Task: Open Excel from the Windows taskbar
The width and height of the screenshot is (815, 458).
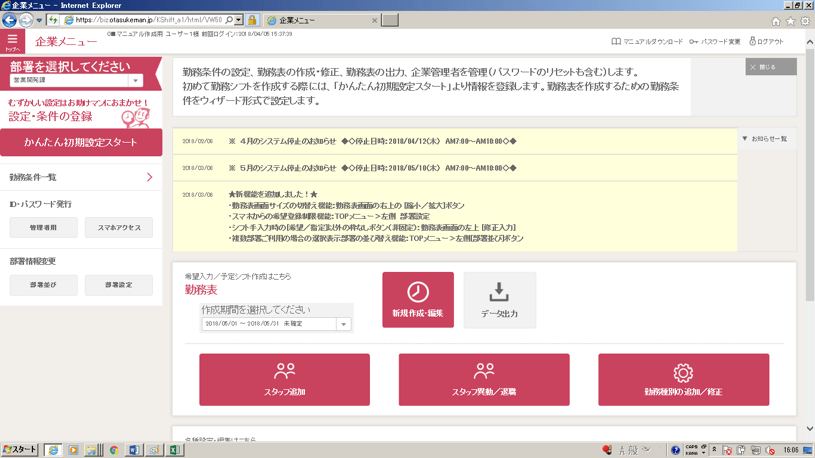Action: coord(174,450)
